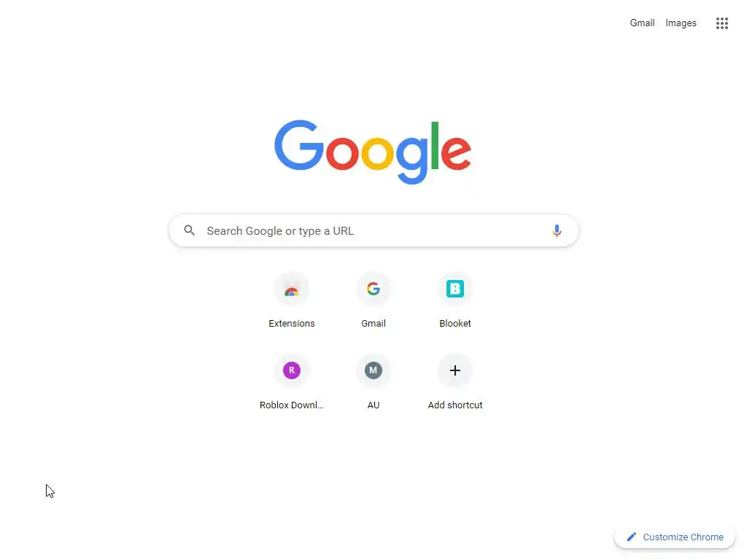Open the Images link at top right

click(x=681, y=23)
